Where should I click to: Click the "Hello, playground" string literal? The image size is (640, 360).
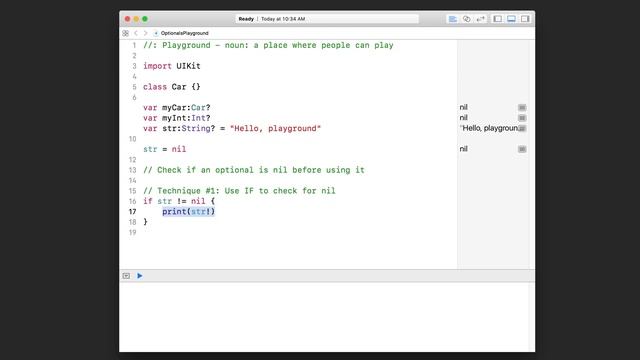pos(275,129)
